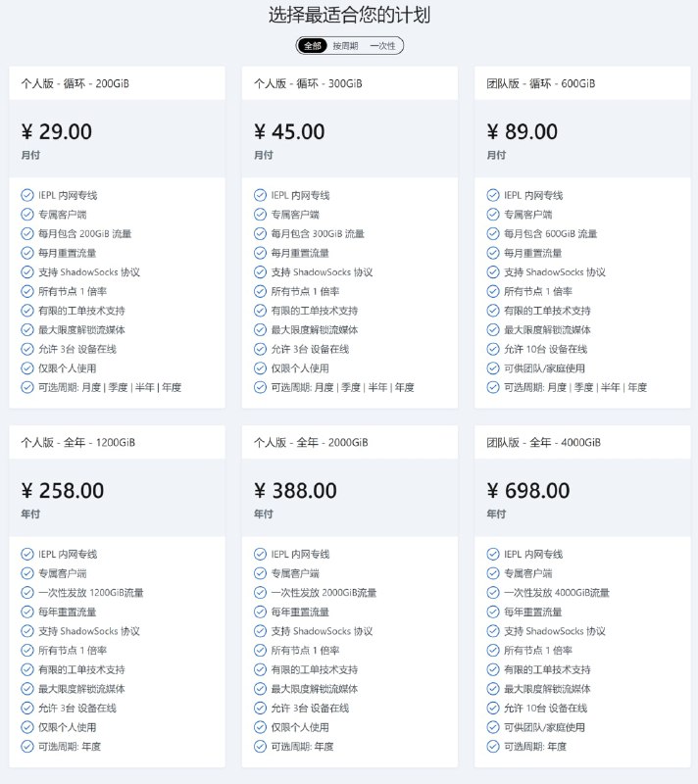Open the 个人版 - 循环 - 200GiB plan title
The height and width of the screenshot is (784, 698).
coord(75,83)
